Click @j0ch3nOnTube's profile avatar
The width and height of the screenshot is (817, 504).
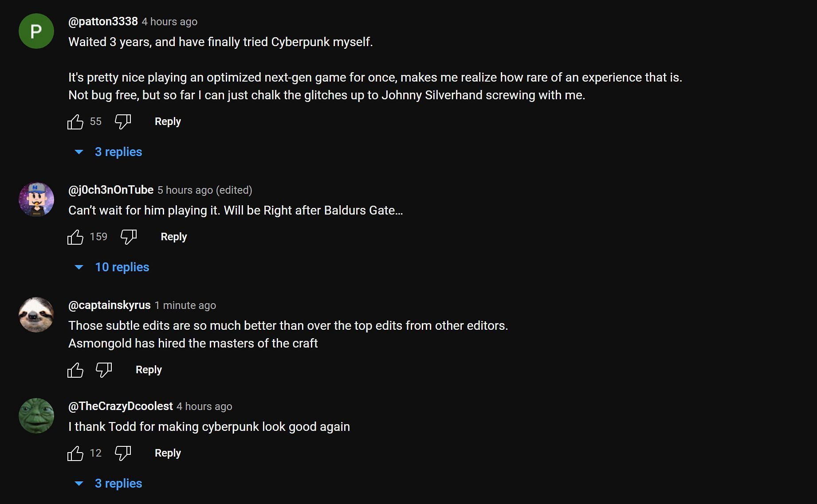click(x=36, y=199)
